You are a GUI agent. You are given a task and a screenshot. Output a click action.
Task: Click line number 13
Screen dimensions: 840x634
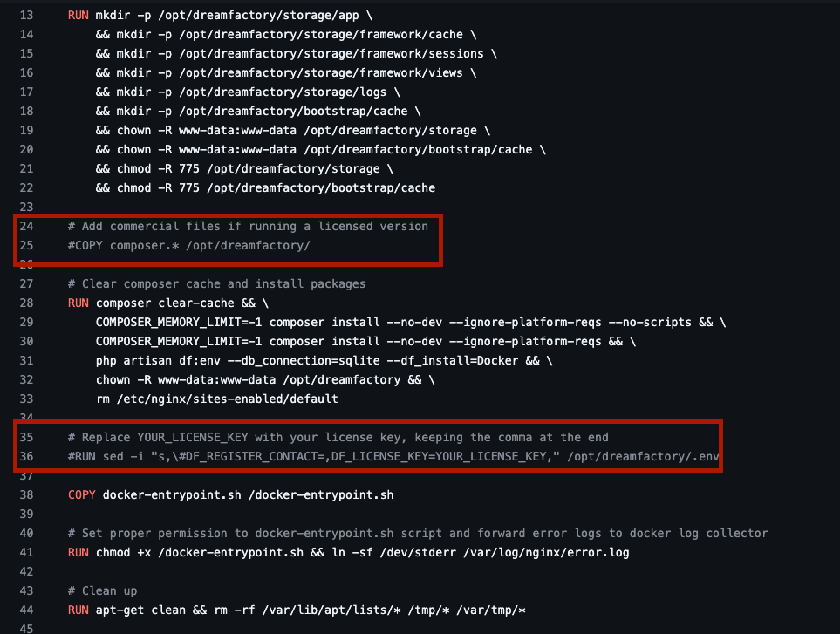25,16
